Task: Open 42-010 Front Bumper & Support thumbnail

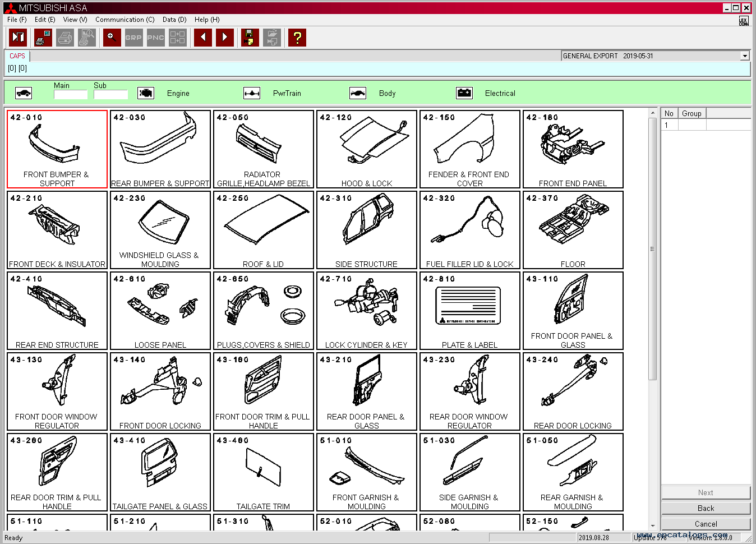Action: [57, 149]
